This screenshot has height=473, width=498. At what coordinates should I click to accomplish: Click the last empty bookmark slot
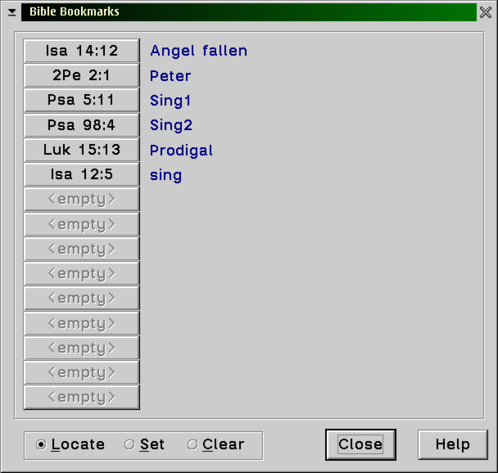(x=82, y=397)
